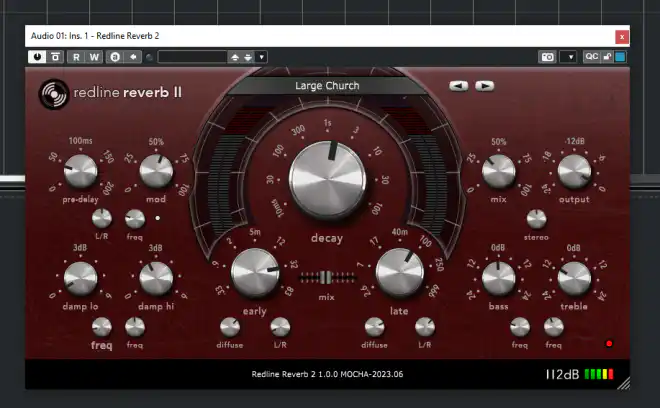This screenshot has width=660, height=408.
Task: Toggle the plug-in power/activate button
Action: [x=37, y=57]
